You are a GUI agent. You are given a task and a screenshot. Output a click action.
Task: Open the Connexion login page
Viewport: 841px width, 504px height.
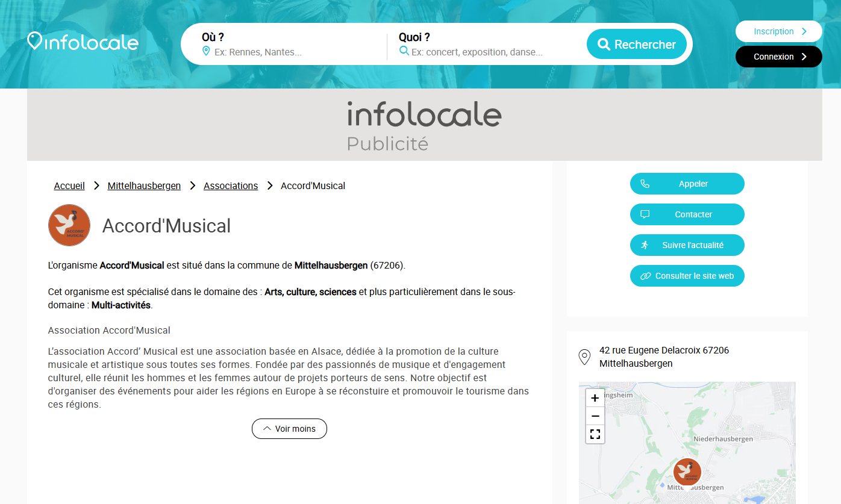779,57
